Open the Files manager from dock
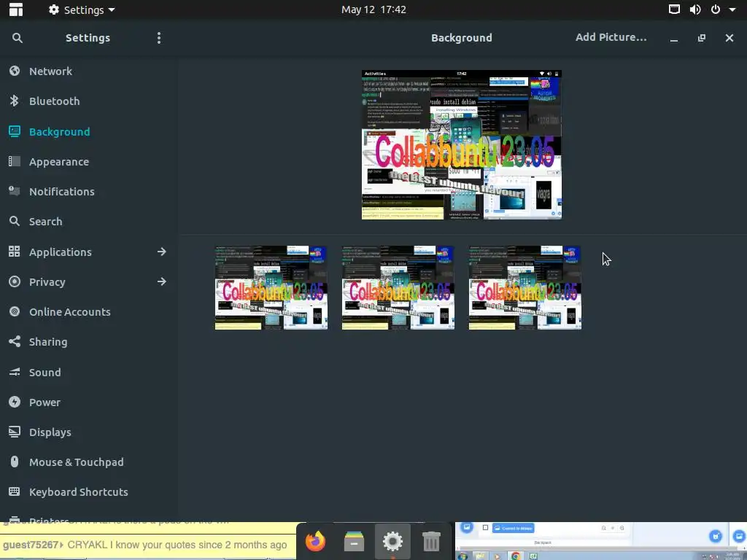 (x=354, y=542)
